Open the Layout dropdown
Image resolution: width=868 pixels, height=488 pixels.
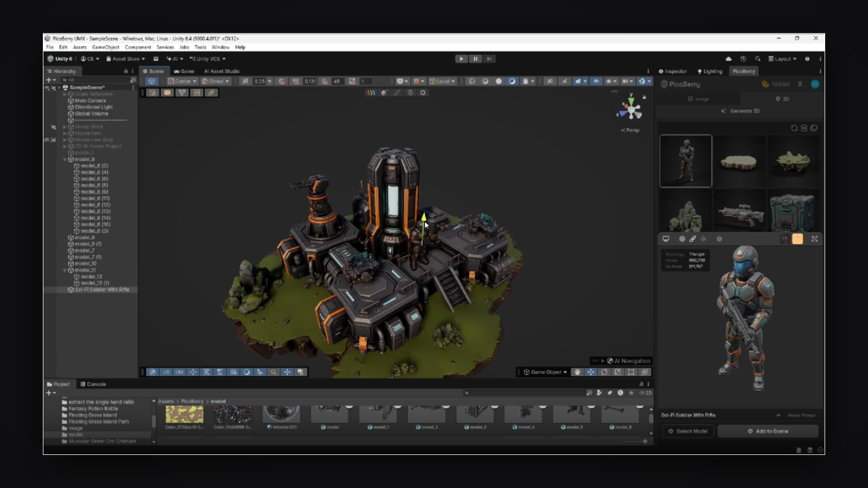pos(782,59)
